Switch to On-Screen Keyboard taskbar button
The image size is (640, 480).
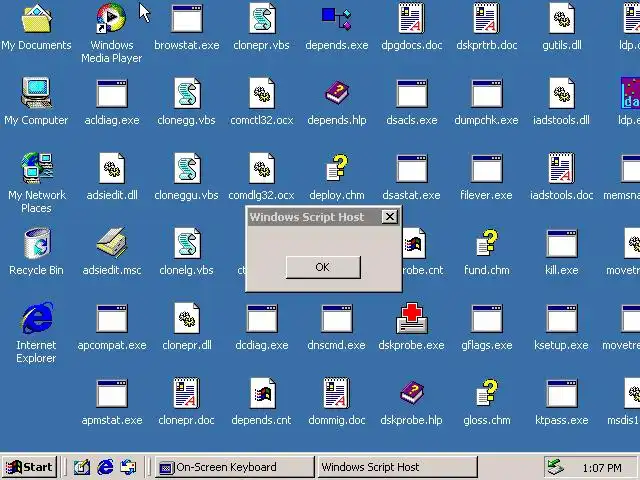[x=235, y=467]
